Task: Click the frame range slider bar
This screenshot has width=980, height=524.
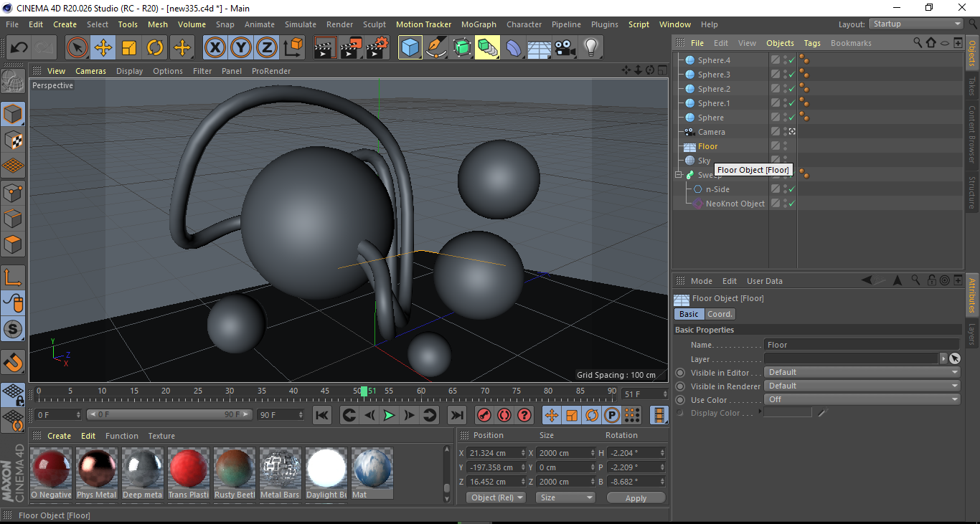Action: click(169, 414)
